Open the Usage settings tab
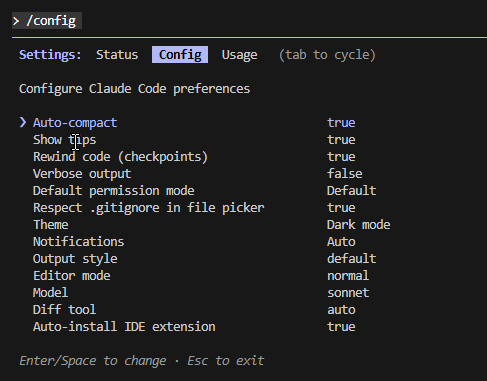The height and width of the screenshot is (381, 487). coord(239,55)
